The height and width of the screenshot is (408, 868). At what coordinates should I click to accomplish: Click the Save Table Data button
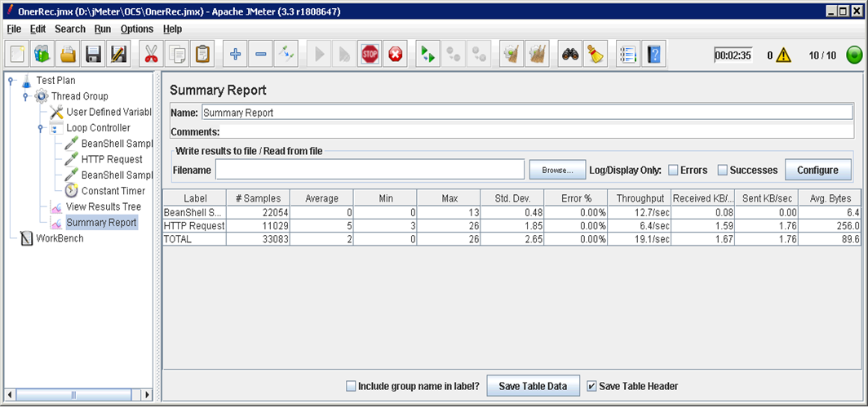coord(534,386)
